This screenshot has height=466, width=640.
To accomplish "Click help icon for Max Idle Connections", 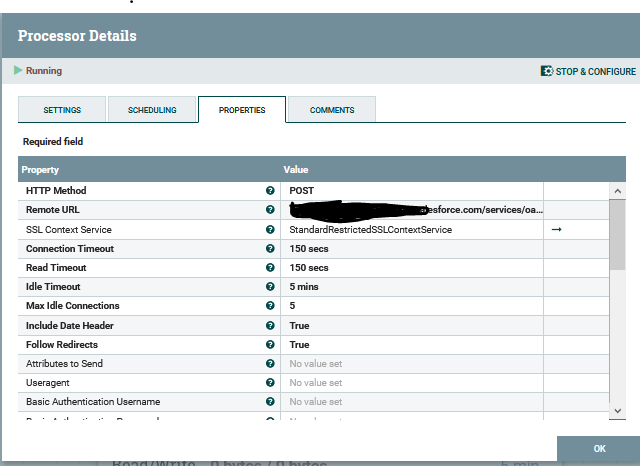I will (x=270, y=305).
